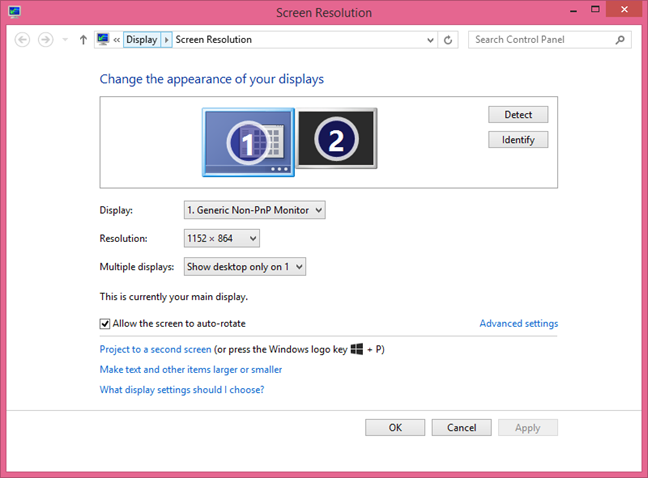Select the Display breadcrumb
The height and width of the screenshot is (478, 648).
tap(142, 40)
